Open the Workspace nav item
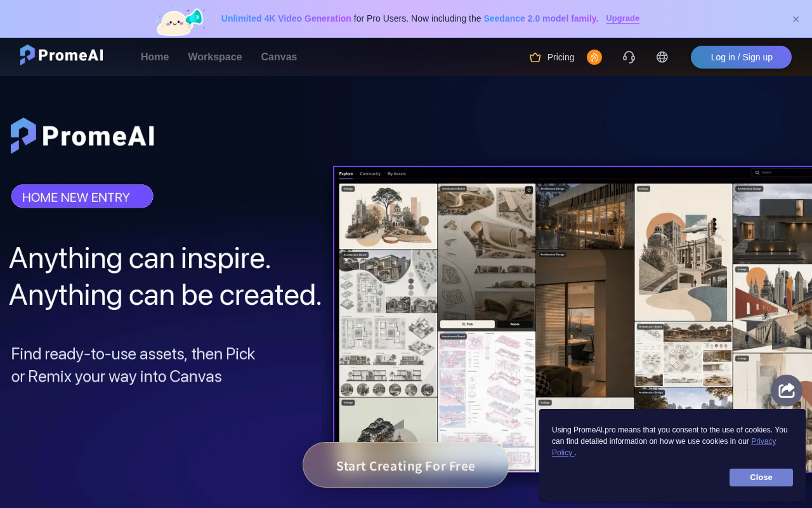The width and height of the screenshot is (812, 508). point(215,57)
